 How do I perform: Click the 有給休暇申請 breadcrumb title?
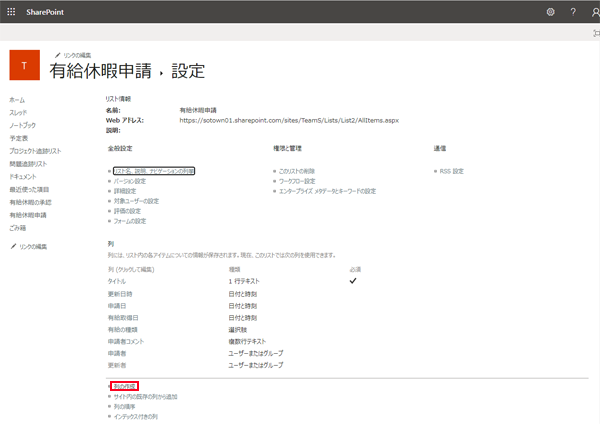coord(101,71)
